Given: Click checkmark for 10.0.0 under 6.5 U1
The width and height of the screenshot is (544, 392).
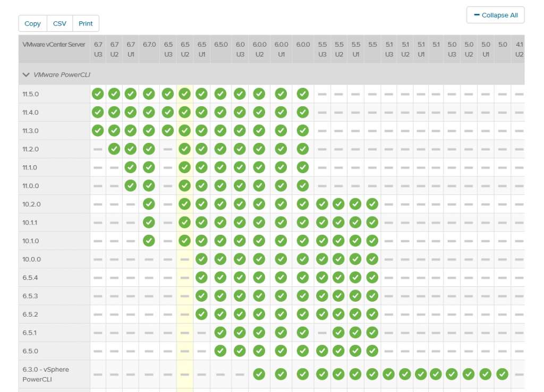Looking at the screenshot, I should (201, 259).
